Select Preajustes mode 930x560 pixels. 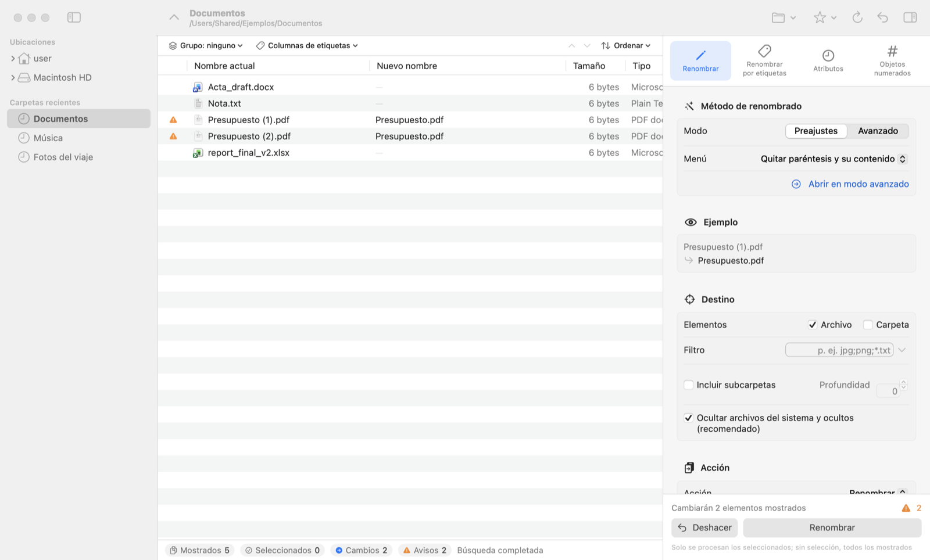816,131
